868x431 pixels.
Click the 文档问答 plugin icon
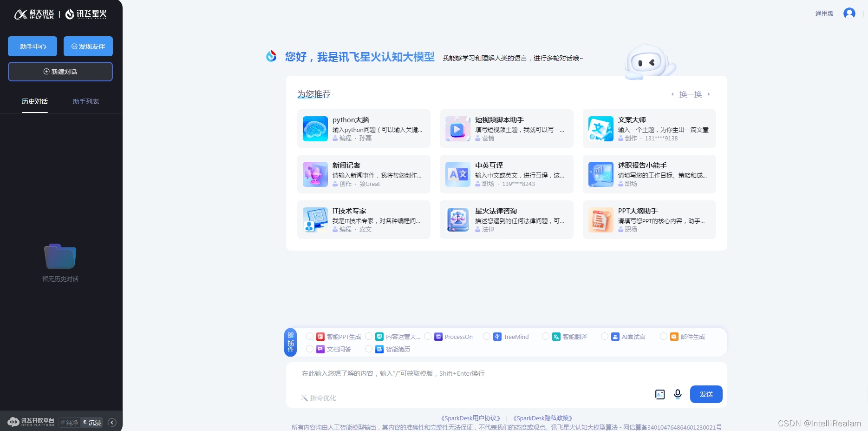[320, 349]
